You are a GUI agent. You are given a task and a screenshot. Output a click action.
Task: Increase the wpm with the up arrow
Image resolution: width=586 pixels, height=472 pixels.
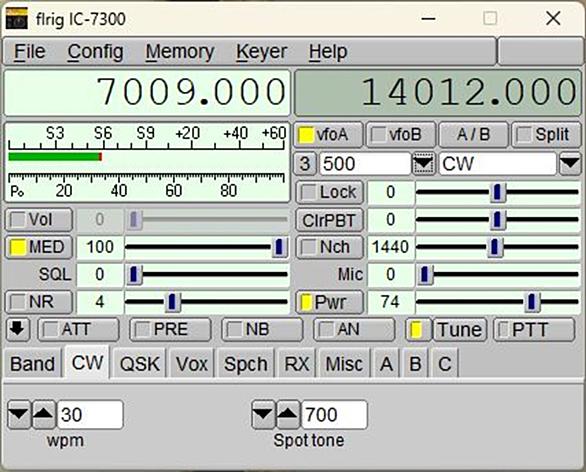point(44,414)
